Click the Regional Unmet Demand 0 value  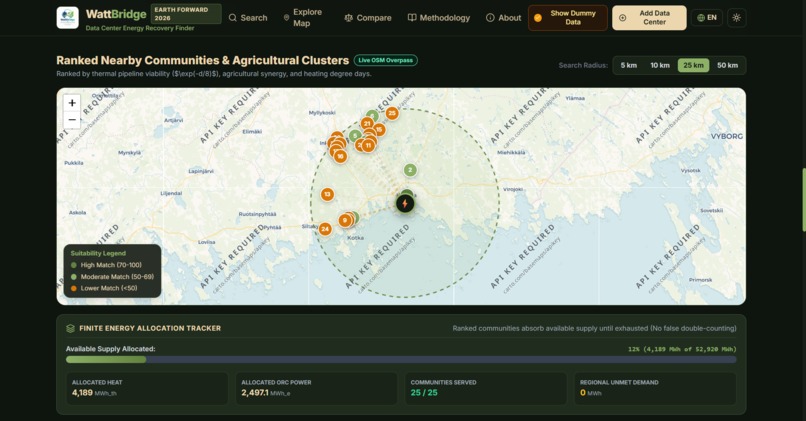tap(583, 393)
